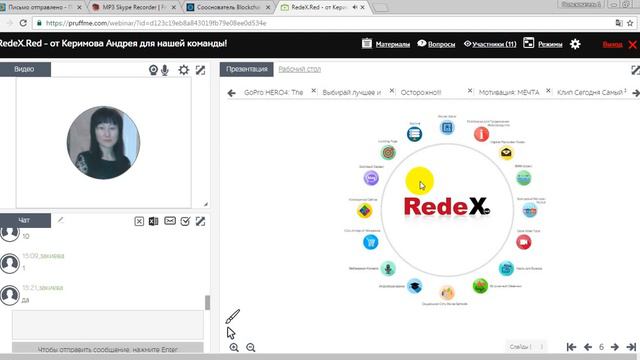Click the resize handle of video panel
The height and width of the screenshot is (360, 640).
tap(206, 204)
